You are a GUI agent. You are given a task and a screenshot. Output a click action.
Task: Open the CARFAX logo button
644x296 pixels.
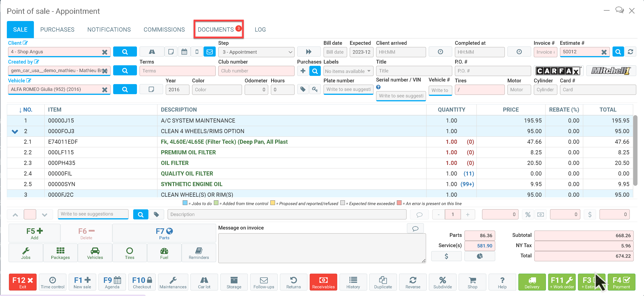point(558,71)
